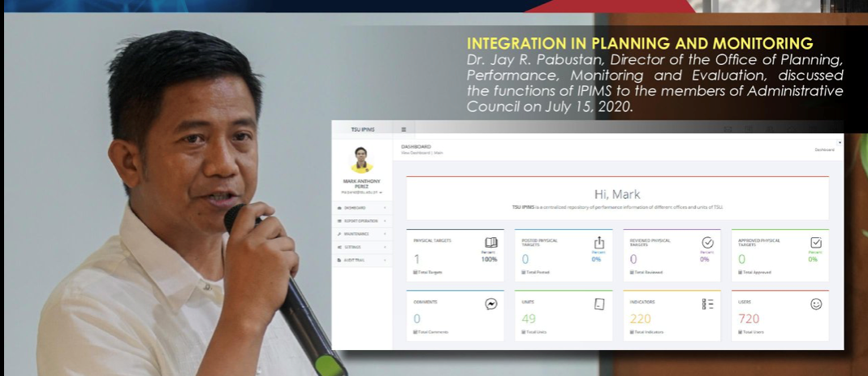This screenshot has width=868, height=376.
Task: Click the Approved Physical Targets checkbox icon
Action: 816,243
